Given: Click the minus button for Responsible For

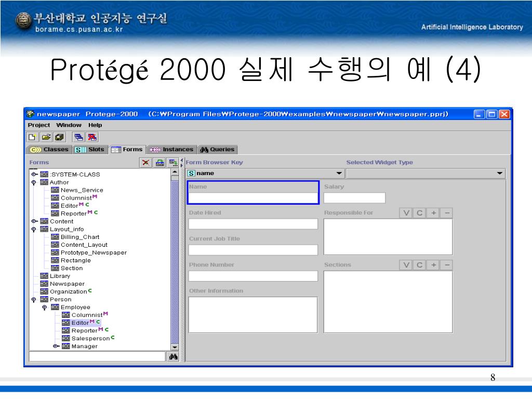Looking at the screenshot, I should point(447,212).
